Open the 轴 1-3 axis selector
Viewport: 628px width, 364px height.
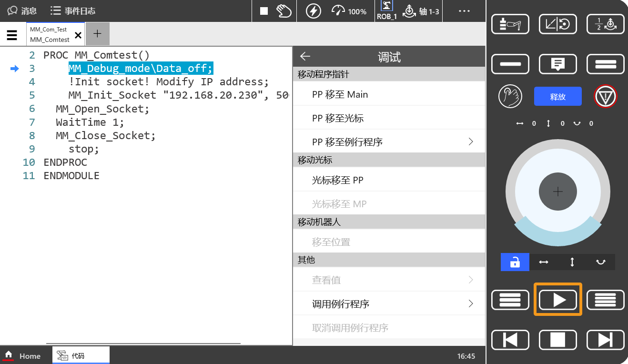pos(422,10)
